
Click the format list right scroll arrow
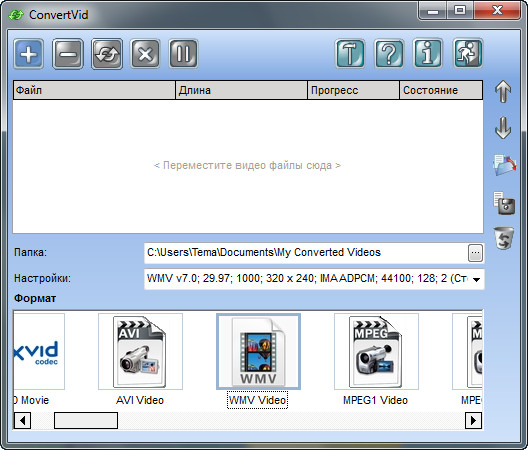pyautogui.click(x=473, y=420)
